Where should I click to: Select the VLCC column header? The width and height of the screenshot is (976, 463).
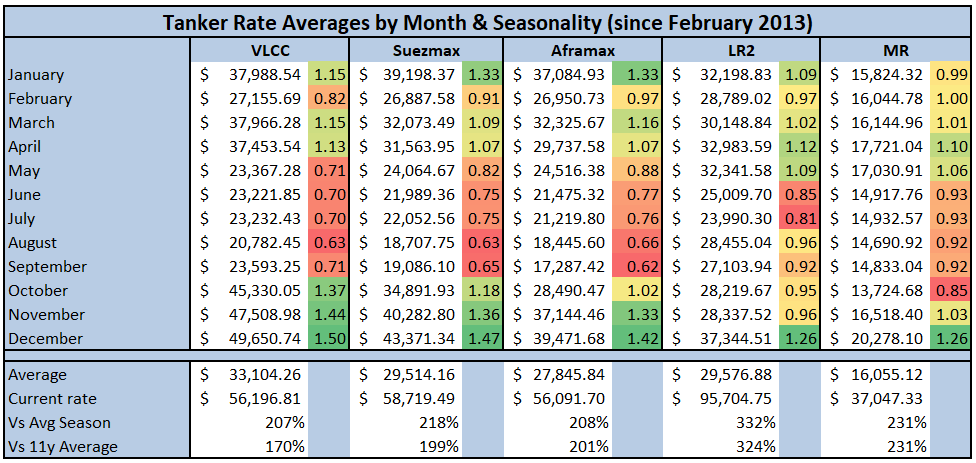point(269,51)
